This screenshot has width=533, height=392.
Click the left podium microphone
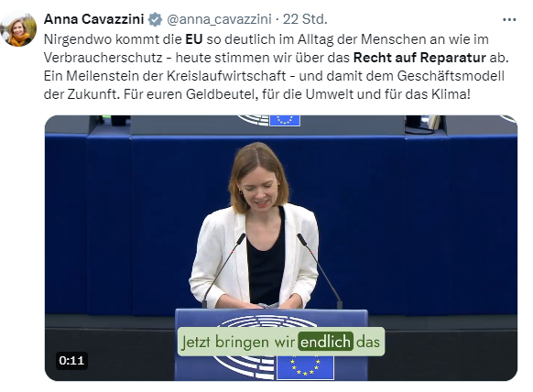(223, 270)
